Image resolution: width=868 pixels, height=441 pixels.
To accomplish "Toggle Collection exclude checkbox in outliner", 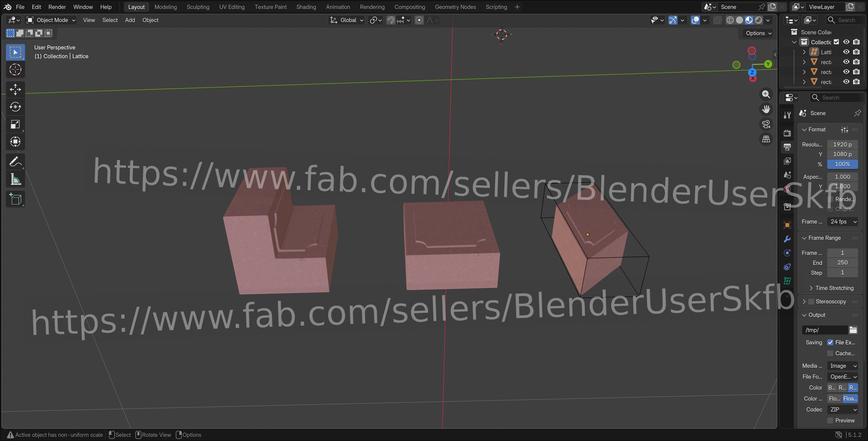I will point(836,42).
